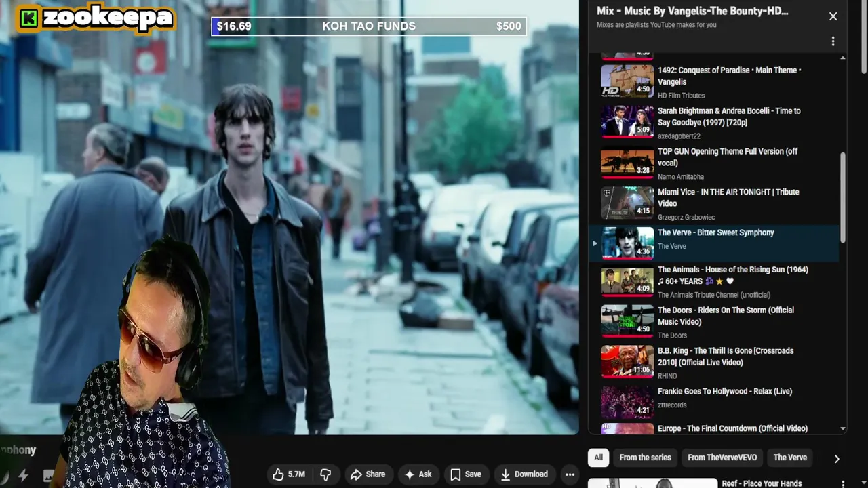Open Reef - Place Your Hands suggested video
The height and width of the screenshot is (488, 868).
tap(762, 483)
